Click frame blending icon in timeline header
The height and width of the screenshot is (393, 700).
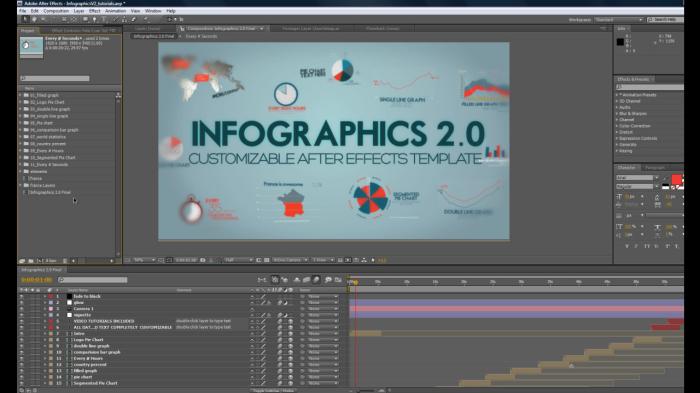(x=306, y=280)
